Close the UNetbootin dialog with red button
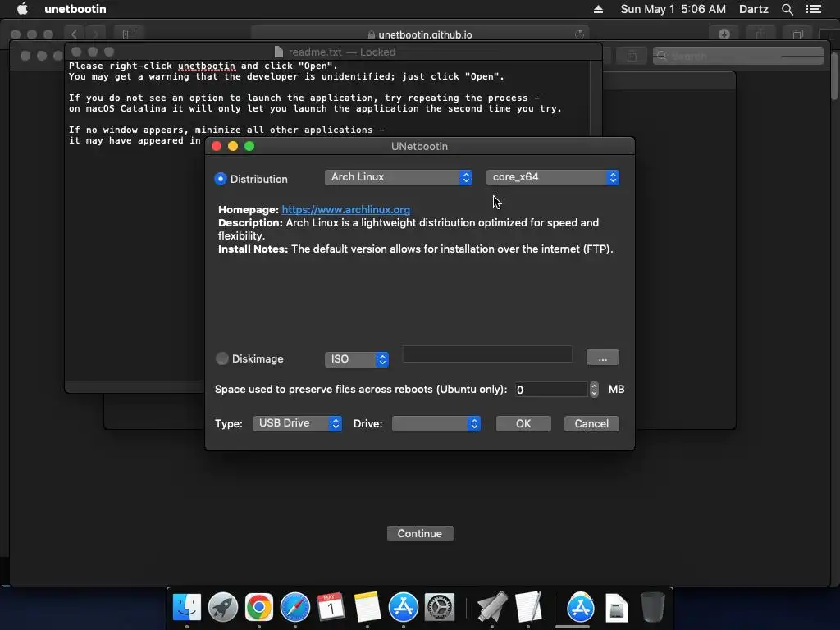Image resolution: width=840 pixels, height=630 pixels. (217, 146)
